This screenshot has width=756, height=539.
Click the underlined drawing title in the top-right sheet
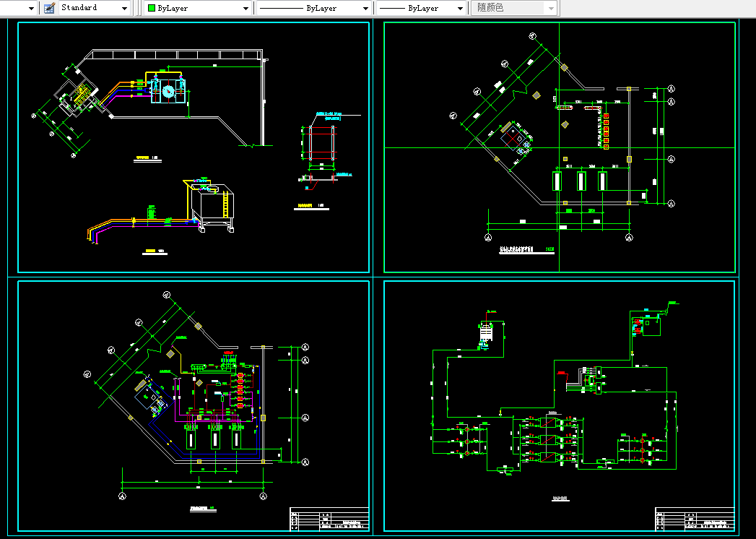pos(527,250)
